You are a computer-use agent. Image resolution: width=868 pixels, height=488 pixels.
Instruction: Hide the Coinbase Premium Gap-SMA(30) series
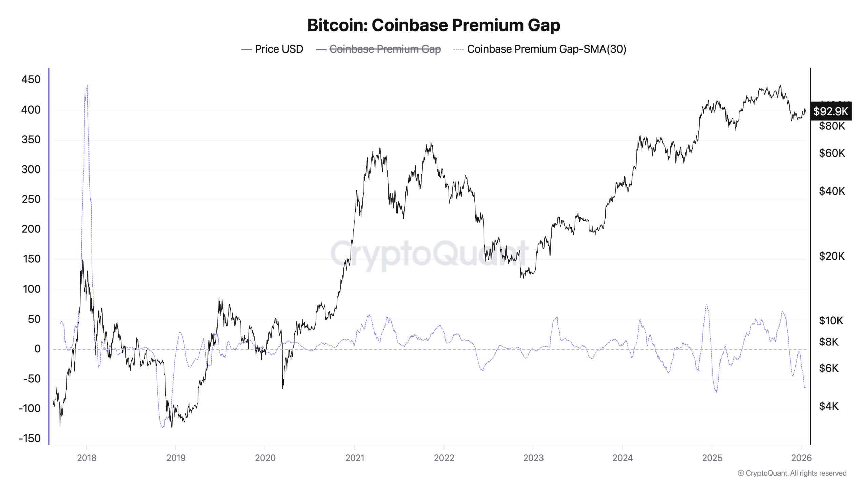(x=546, y=49)
